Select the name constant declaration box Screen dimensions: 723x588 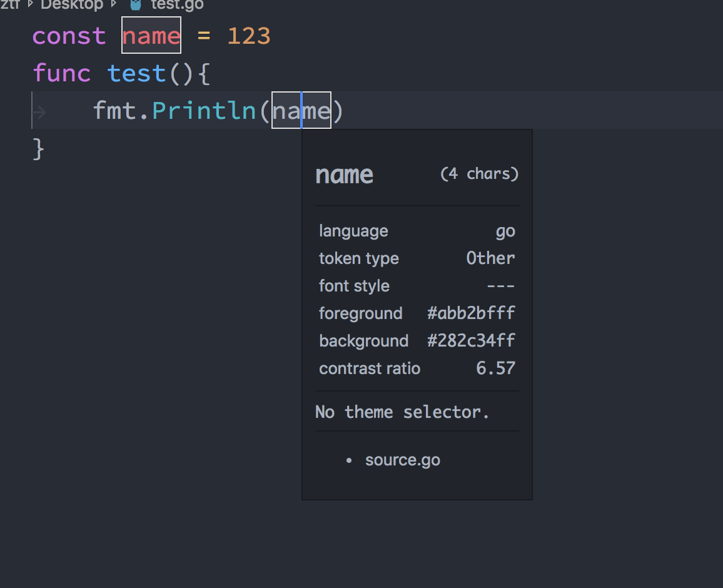[151, 36]
